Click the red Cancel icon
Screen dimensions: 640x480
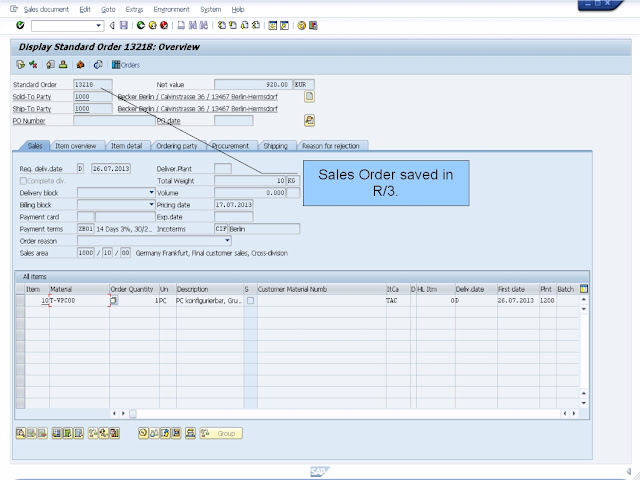(164, 25)
